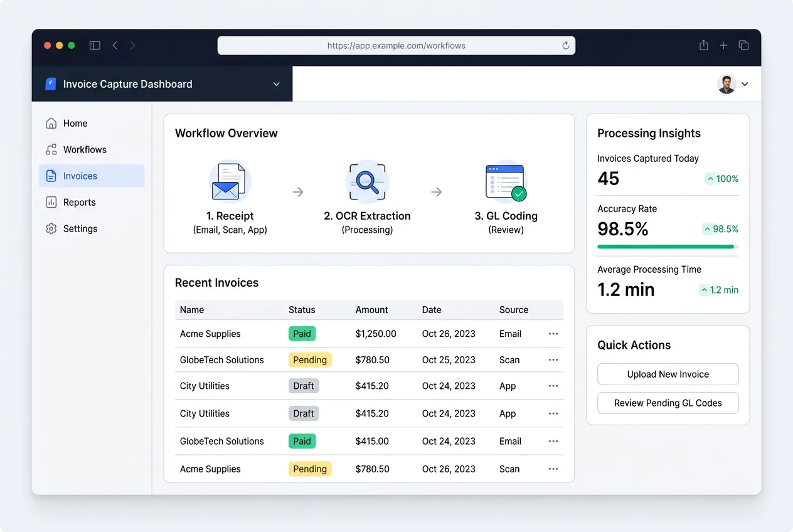Click the browser address bar
The width and height of the screenshot is (793, 532).
(396, 45)
